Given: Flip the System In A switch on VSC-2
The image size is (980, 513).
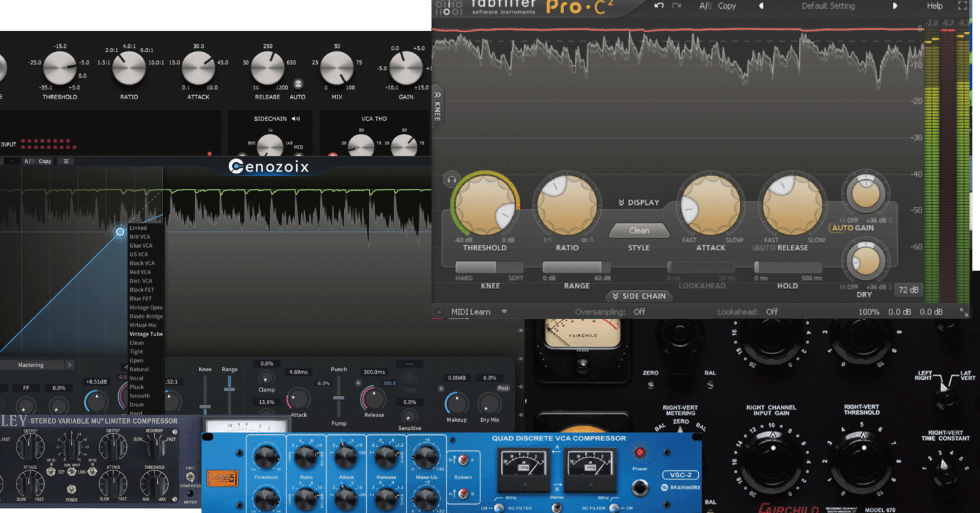Looking at the screenshot, I should pos(464,459).
